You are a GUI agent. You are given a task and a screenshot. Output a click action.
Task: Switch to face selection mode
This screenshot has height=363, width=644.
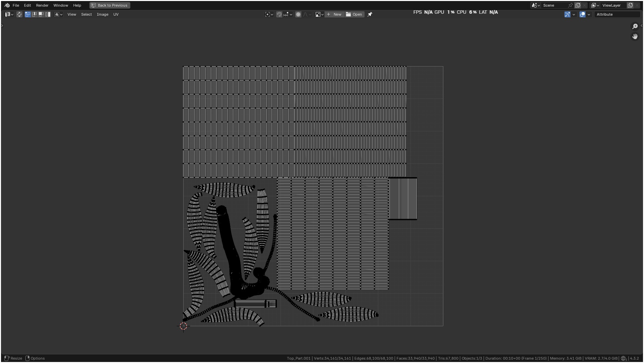pos(41,14)
